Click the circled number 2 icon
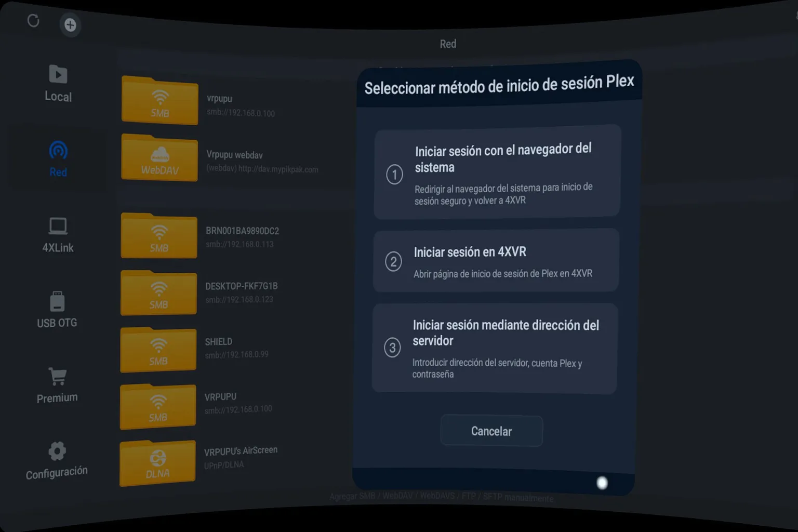Screen dimensions: 798x532 tap(393, 261)
